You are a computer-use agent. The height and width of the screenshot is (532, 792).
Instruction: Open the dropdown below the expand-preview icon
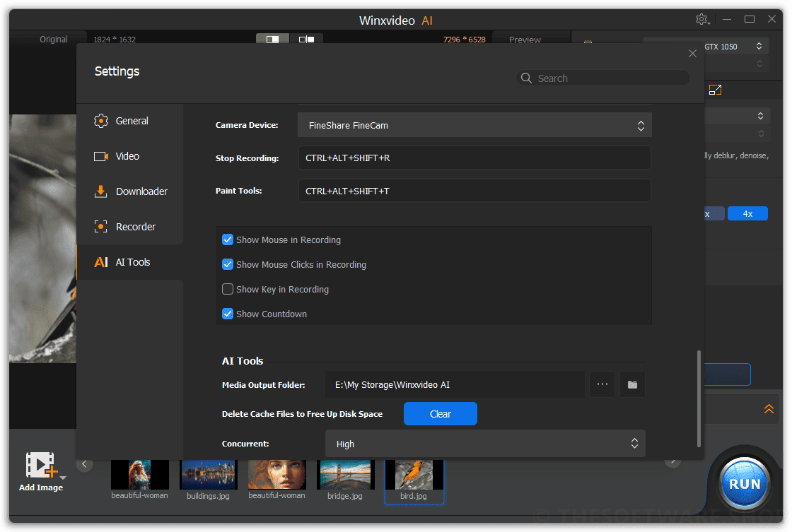click(x=736, y=116)
